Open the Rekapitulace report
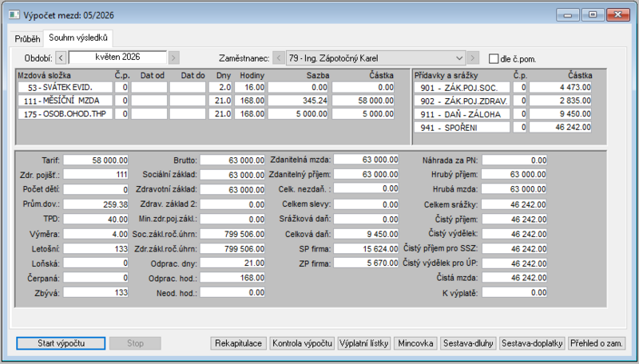 pyautogui.click(x=238, y=343)
